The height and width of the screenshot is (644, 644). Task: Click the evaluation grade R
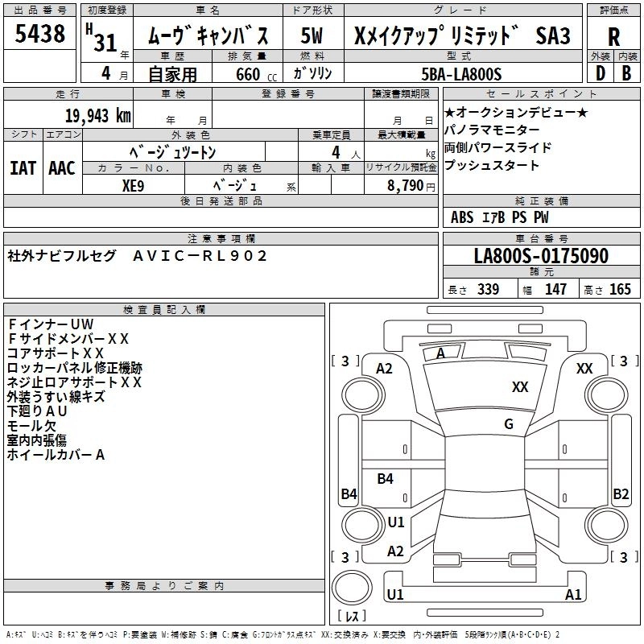point(613,35)
